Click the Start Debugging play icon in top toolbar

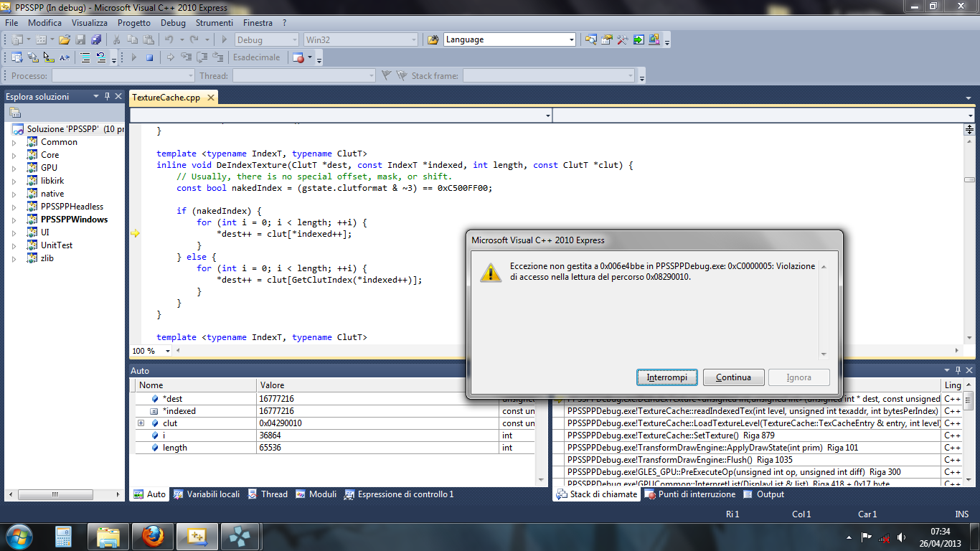pos(224,39)
